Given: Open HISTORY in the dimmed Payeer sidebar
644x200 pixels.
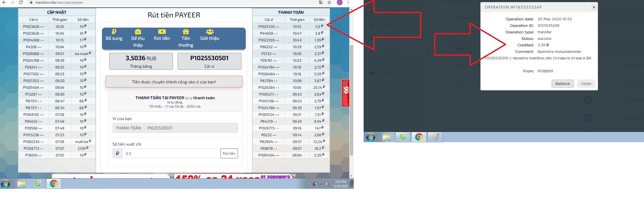Looking at the screenshot, I should pos(390,51).
